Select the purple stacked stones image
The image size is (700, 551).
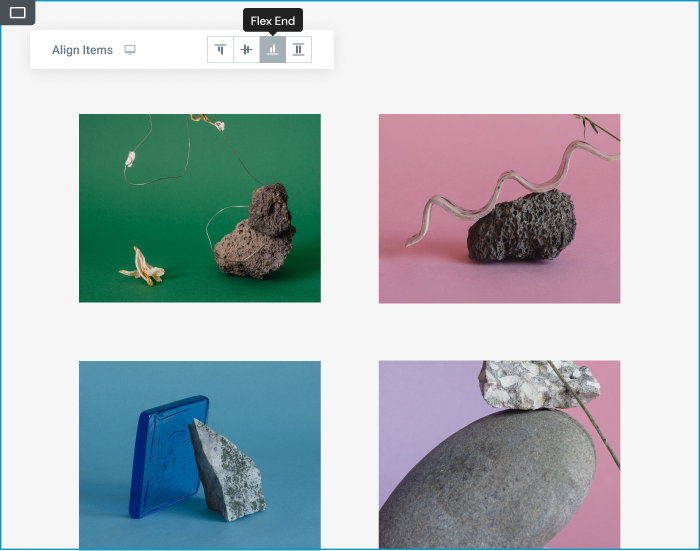499,455
